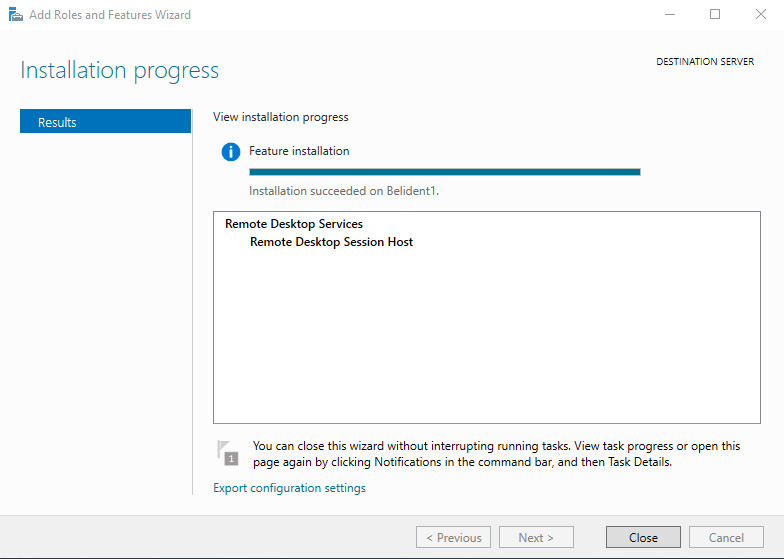Select the Results step in the sidebar
This screenshot has height=559, width=784.
[x=105, y=122]
